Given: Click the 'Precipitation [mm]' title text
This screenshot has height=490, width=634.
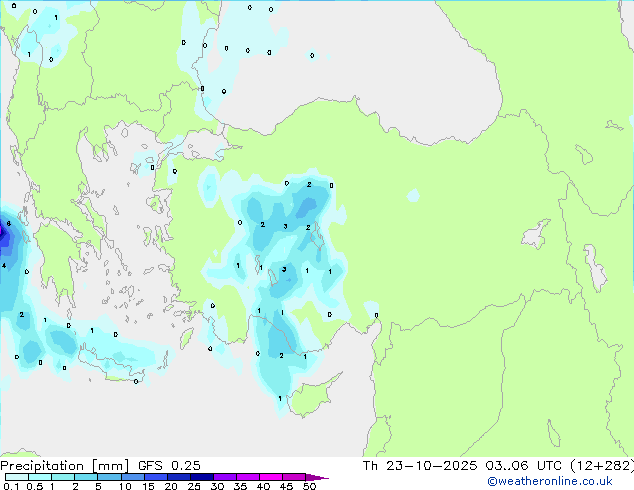Looking at the screenshot, I should point(65,466).
